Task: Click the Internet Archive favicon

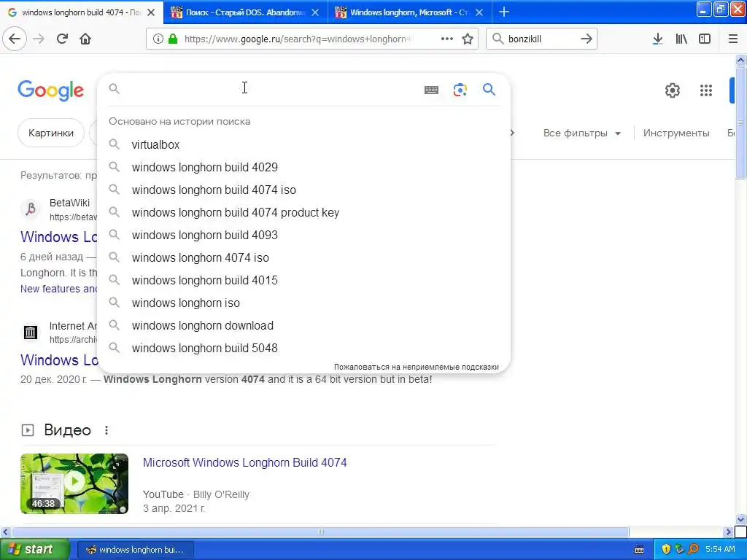Action: tap(31, 332)
